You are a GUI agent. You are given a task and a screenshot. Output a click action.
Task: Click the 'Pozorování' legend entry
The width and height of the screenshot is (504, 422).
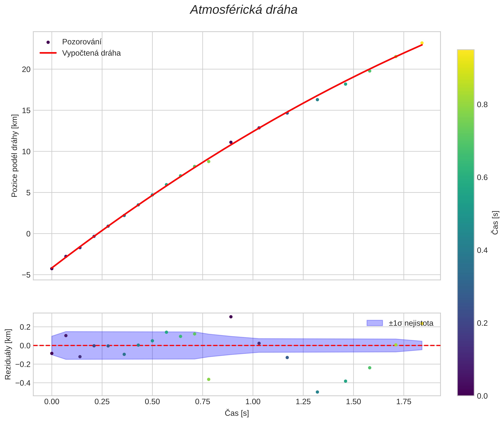82,42
